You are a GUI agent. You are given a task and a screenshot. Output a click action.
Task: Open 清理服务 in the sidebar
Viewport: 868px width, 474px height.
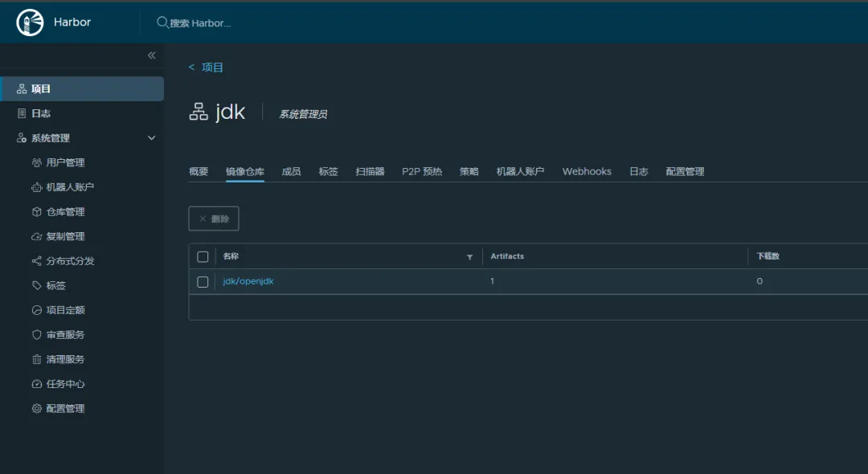pyautogui.click(x=65, y=359)
